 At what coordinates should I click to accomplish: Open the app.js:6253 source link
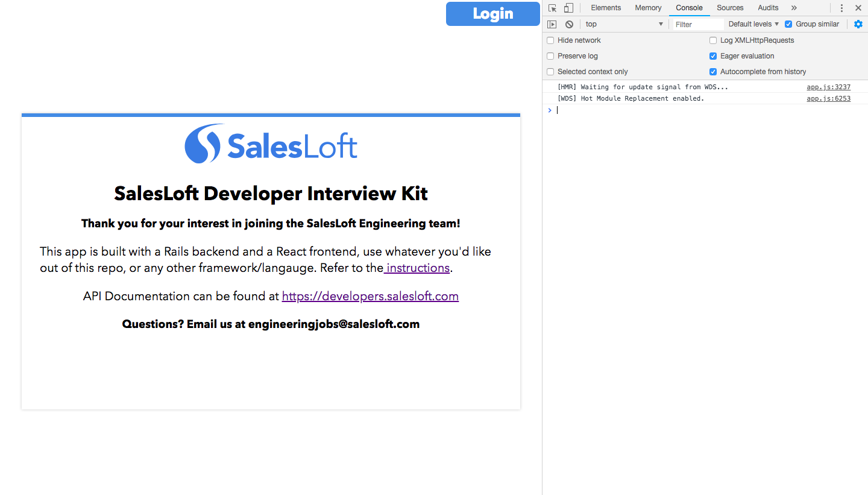[829, 98]
